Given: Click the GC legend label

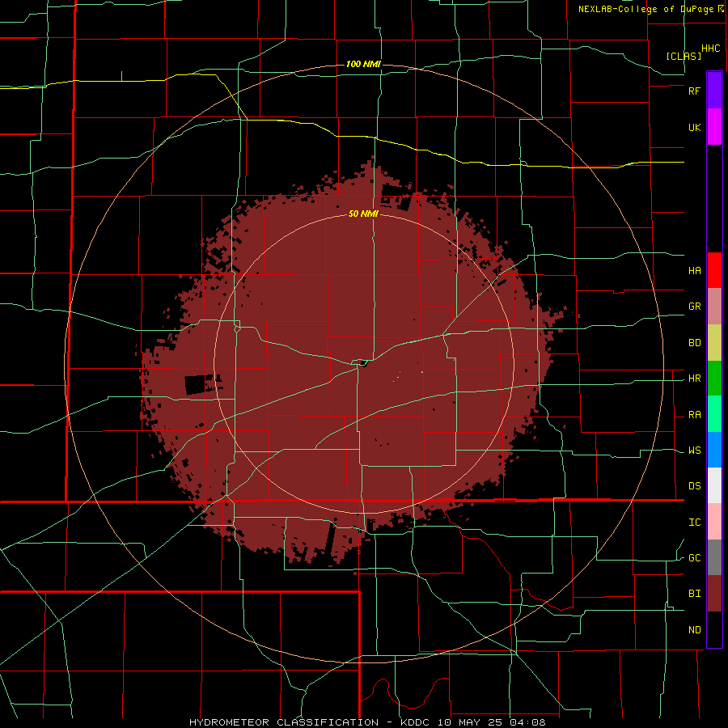Looking at the screenshot, I should pyautogui.click(x=694, y=558).
